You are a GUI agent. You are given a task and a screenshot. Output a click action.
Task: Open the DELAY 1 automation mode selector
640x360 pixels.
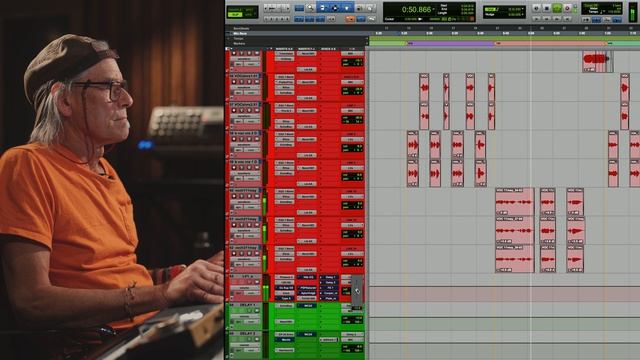251,322
